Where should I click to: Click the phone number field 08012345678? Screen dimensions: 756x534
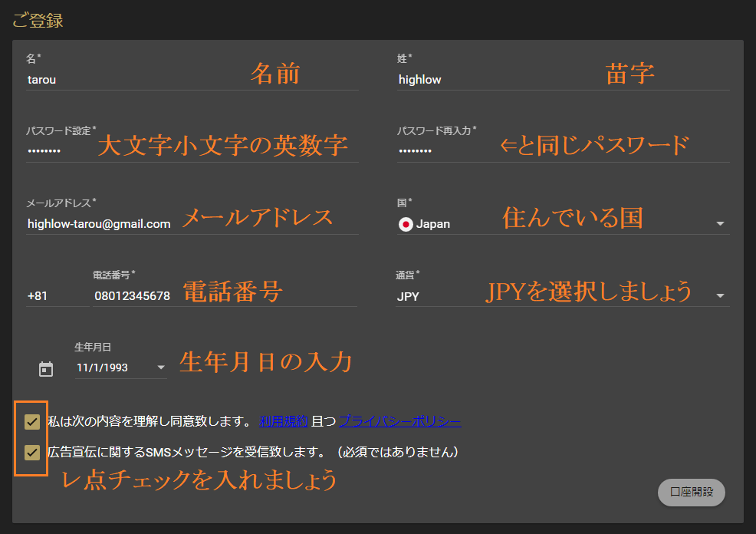tap(225, 295)
